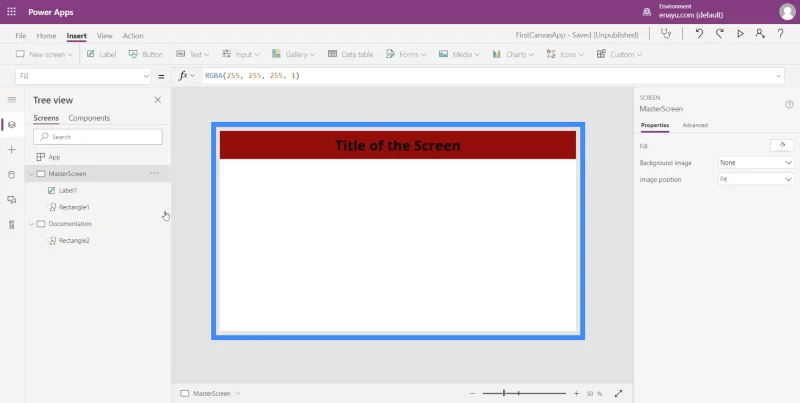The width and height of the screenshot is (800, 403).
Task: Redo the last action
Action: pyautogui.click(x=719, y=34)
